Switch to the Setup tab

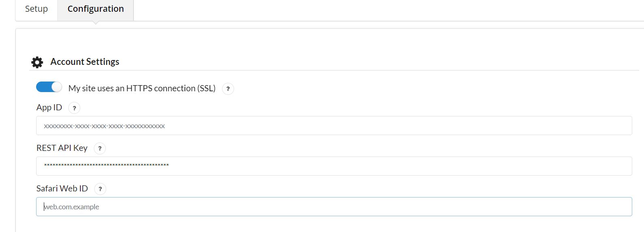click(x=37, y=9)
